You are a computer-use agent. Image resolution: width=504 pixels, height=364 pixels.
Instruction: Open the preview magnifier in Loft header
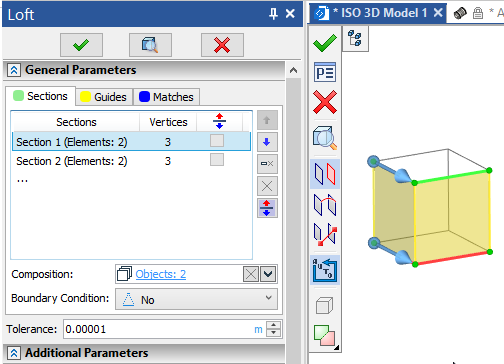point(150,45)
